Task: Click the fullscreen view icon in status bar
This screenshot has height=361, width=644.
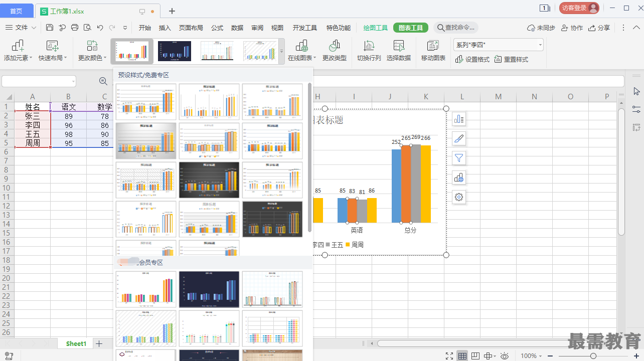Action: 449,356
